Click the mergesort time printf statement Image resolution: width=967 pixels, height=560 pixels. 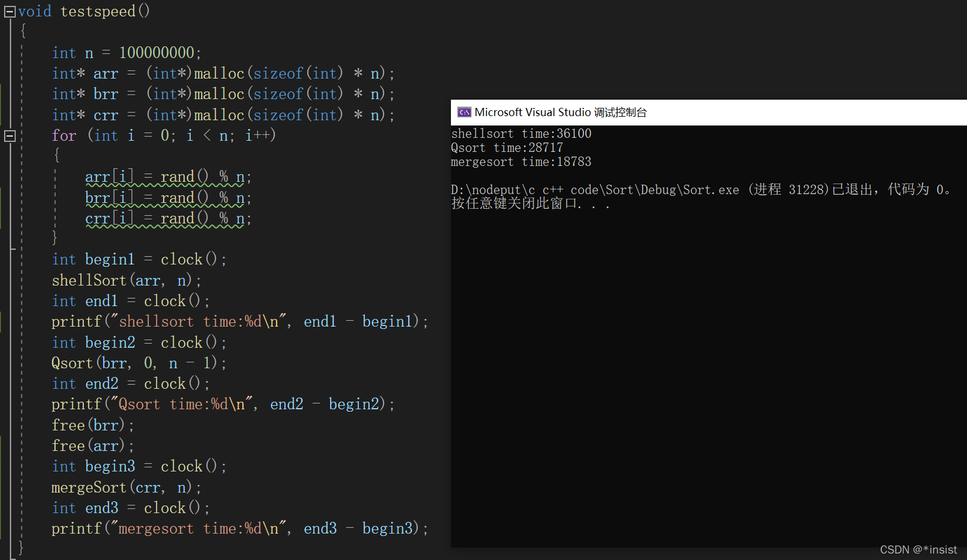pyautogui.click(x=240, y=528)
